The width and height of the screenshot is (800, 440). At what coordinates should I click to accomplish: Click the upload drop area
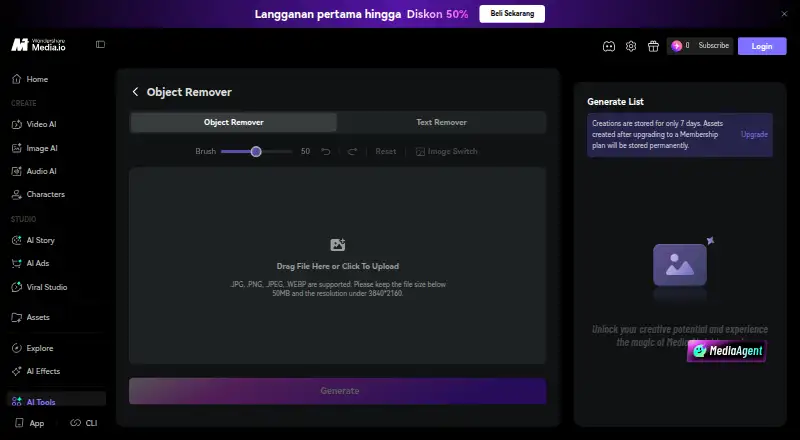(337, 265)
